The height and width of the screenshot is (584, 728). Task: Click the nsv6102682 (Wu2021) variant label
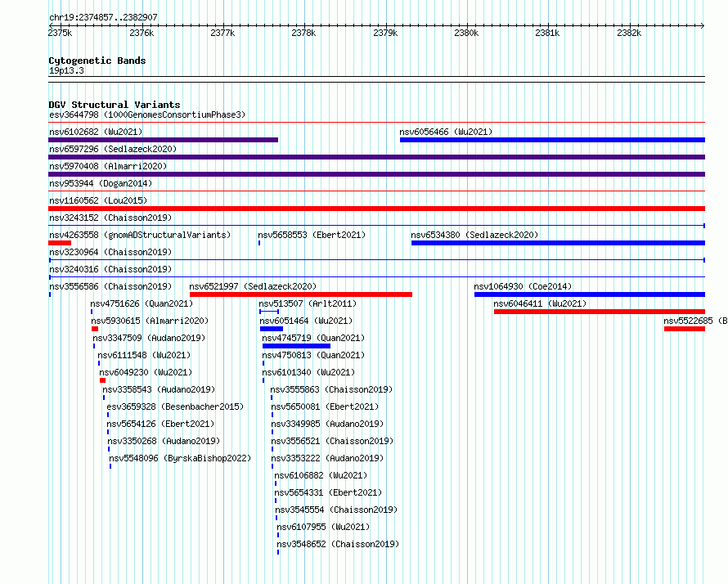point(96,132)
